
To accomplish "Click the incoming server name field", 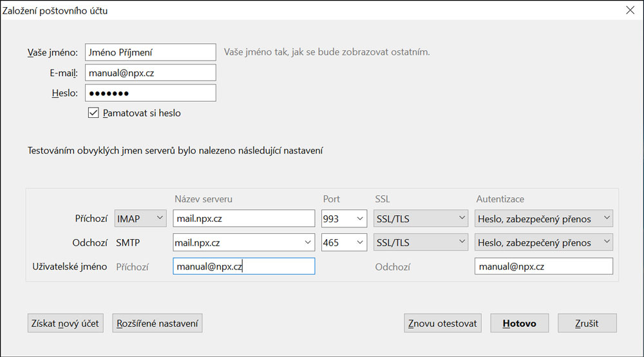I will [243, 218].
